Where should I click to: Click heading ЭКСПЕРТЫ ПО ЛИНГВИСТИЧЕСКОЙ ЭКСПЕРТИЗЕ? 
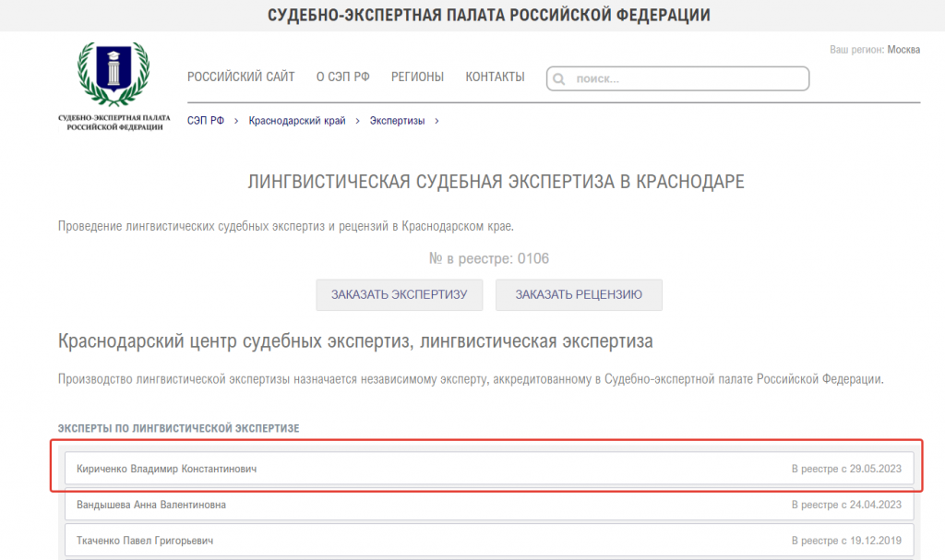[178, 428]
